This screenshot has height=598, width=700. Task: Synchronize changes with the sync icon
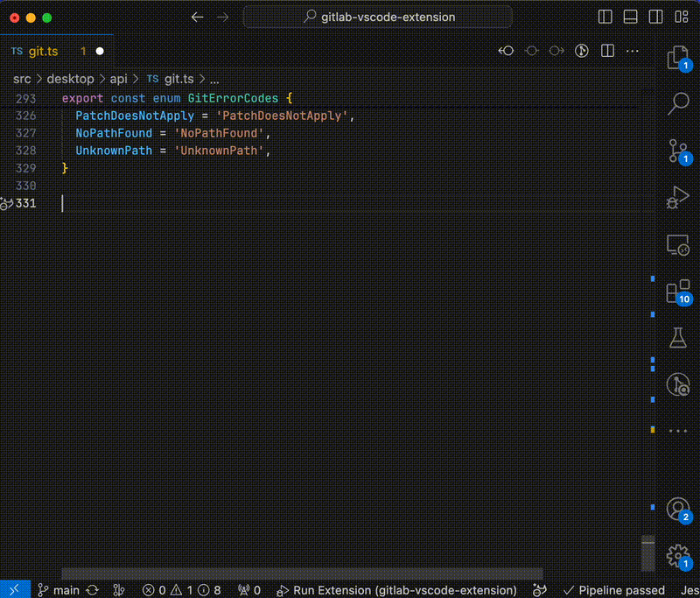[93, 590]
